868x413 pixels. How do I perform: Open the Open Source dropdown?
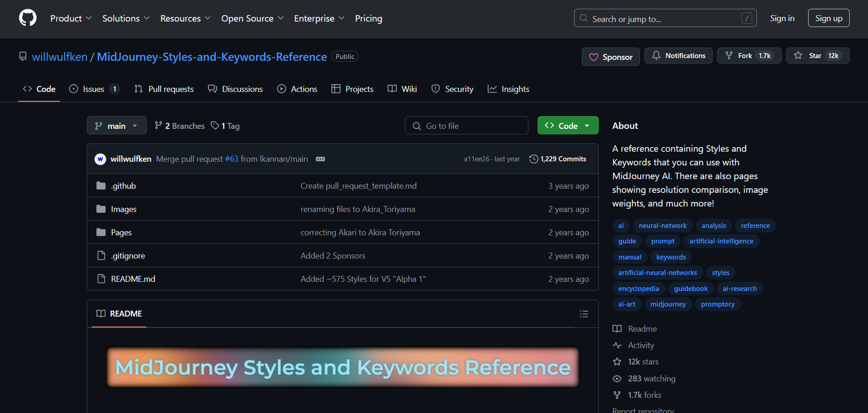point(252,18)
